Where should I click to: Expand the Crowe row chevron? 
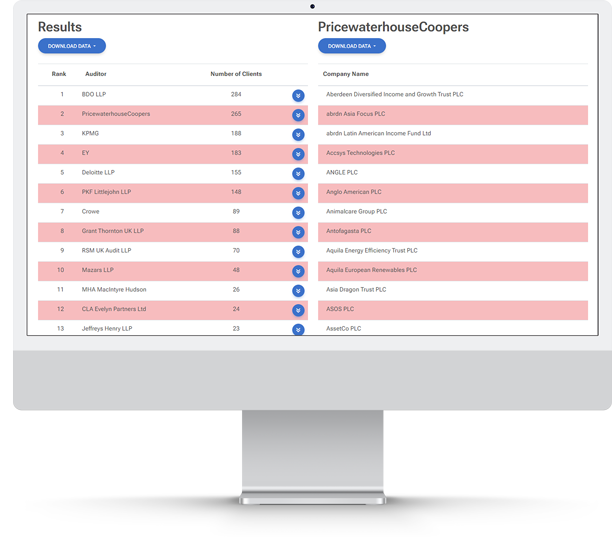click(x=298, y=212)
